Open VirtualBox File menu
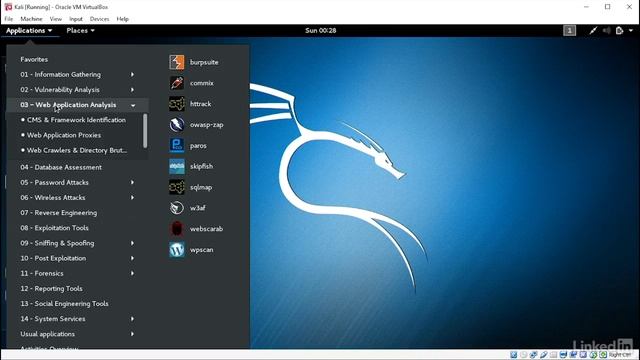The width and height of the screenshot is (640, 360). (9, 19)
